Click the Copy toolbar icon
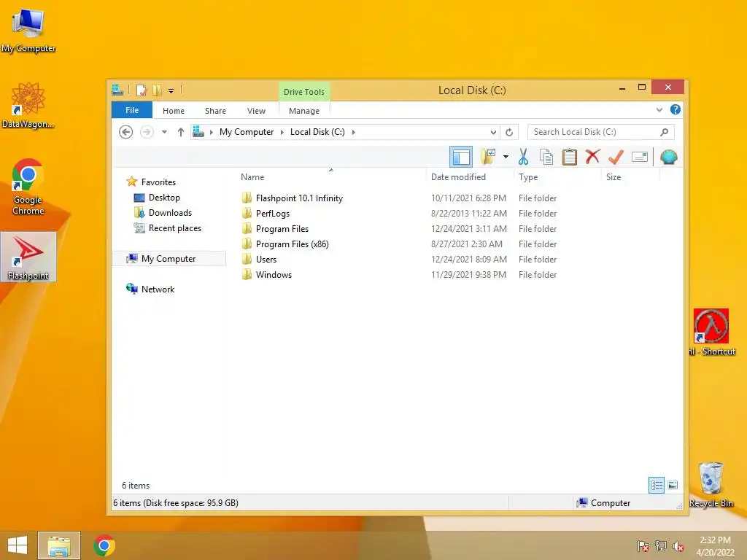This screenshot has width=747, height=560. [546, 157]
